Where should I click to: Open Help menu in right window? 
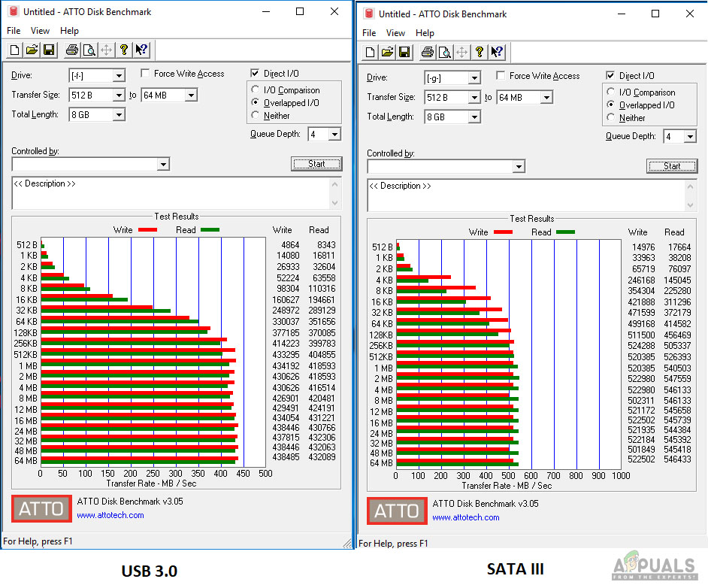coord(425,33)
